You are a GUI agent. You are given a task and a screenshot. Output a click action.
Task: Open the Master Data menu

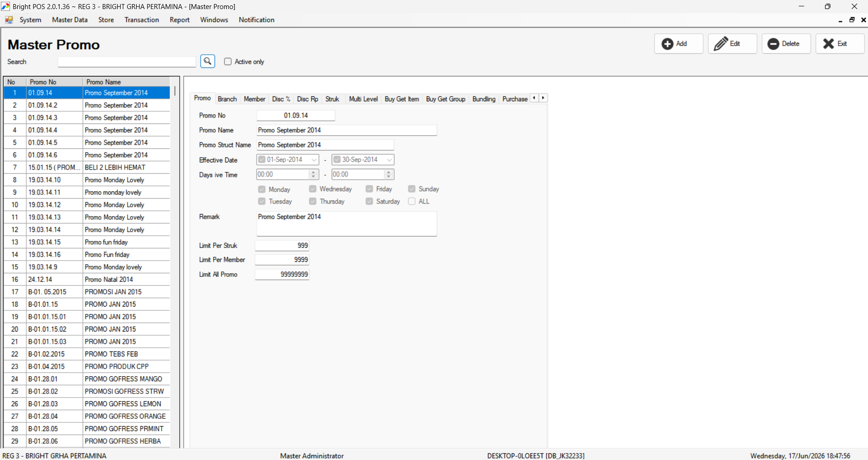pos(70,20)
